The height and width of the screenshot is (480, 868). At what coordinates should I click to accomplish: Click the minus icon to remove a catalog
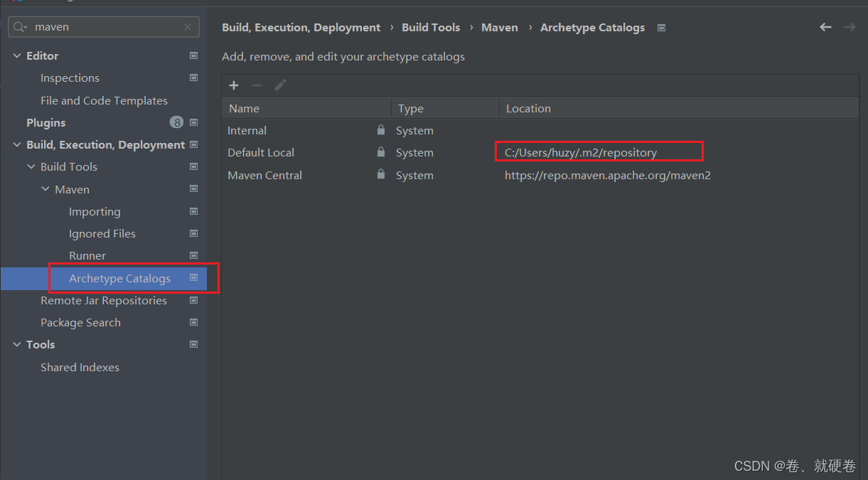(x=257, y=85)
